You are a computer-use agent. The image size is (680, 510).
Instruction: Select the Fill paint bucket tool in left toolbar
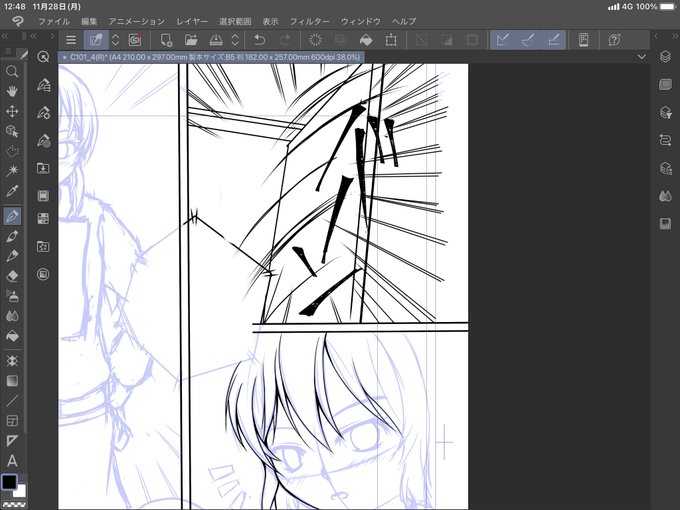(12, 336)
